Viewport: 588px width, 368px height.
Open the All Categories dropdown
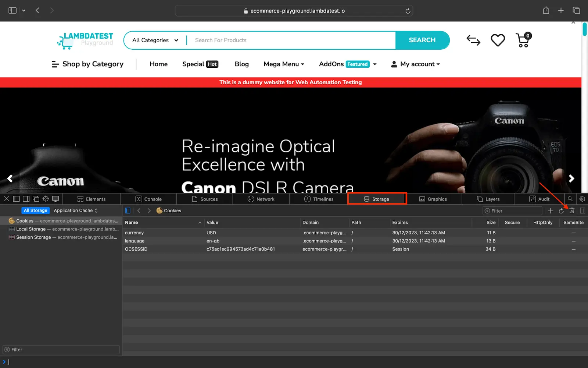(x=155, y=40)
